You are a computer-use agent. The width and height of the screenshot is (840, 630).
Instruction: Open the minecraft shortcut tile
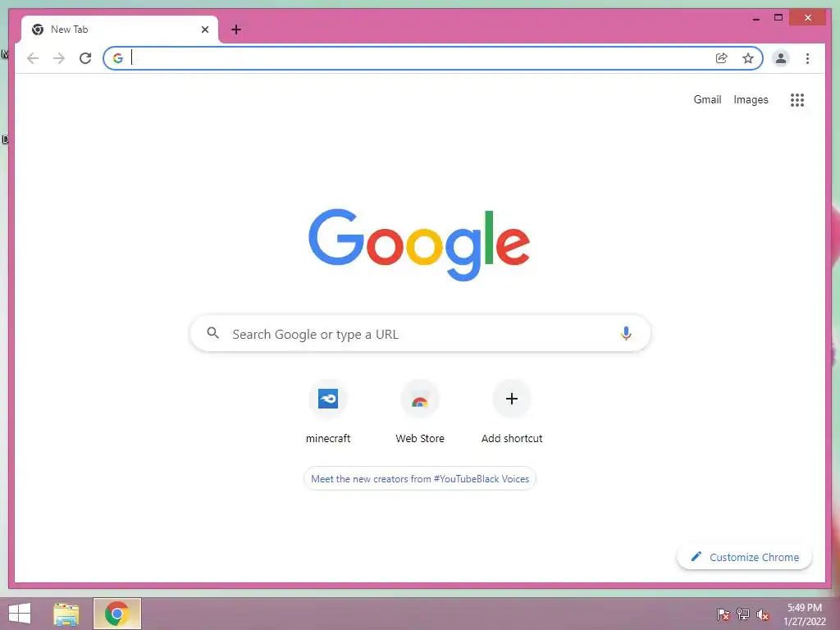(328, 412)
